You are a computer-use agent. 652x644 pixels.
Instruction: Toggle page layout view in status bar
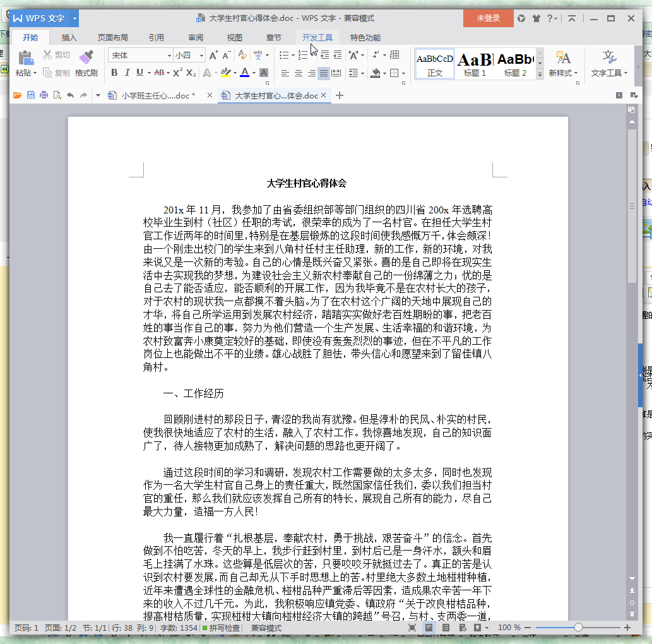tap(429, 628)
